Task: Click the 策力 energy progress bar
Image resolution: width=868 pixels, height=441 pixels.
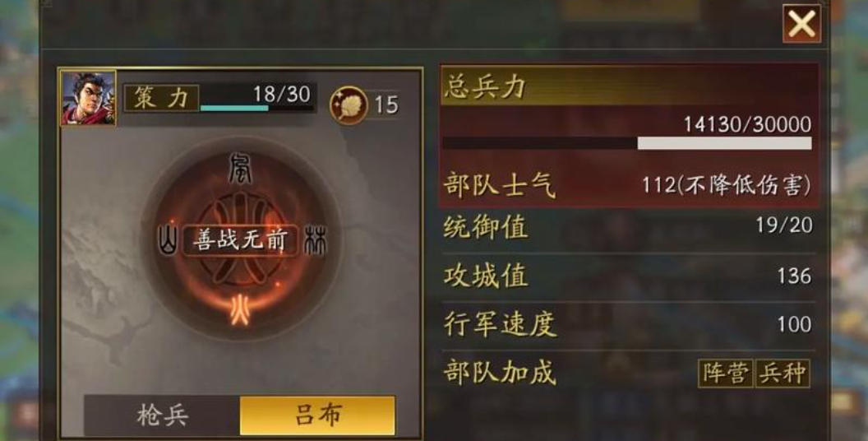Action: 256,108
